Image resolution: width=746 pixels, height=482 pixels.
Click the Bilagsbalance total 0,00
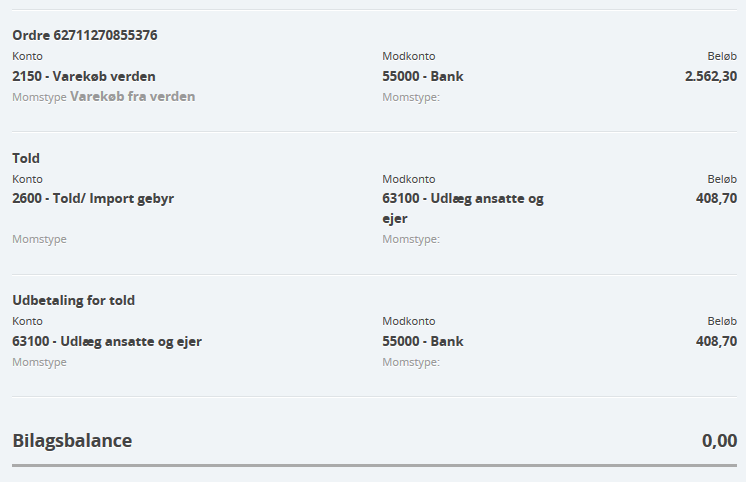tap(719, 440)
